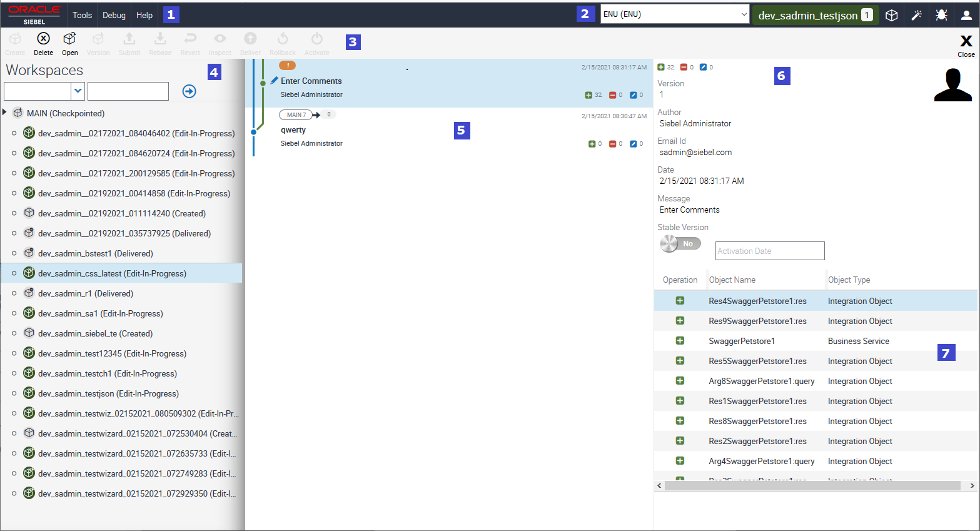Click the horizontal scrollbar in object list

(x=812, y=485)
